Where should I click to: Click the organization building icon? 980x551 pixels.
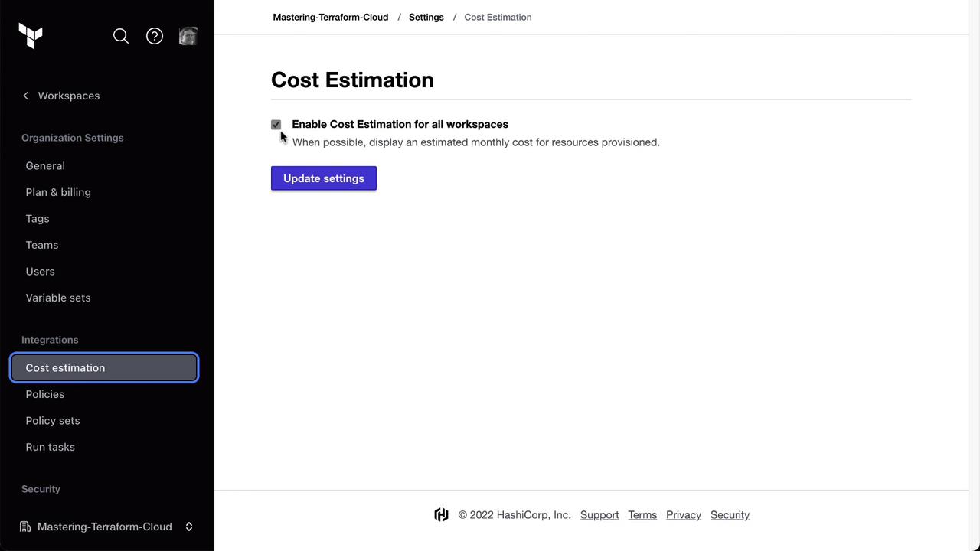[x=25, y=527]
